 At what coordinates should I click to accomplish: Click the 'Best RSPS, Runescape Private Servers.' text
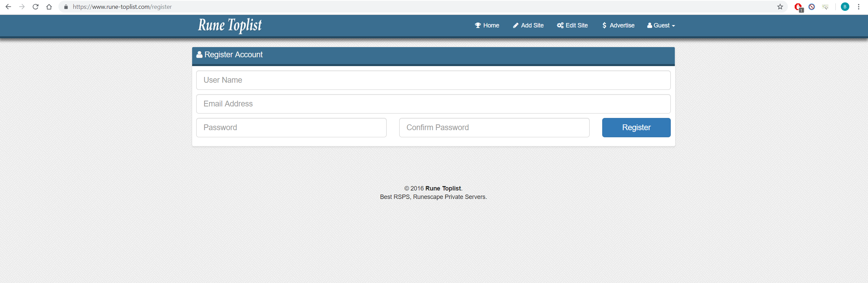433,197
